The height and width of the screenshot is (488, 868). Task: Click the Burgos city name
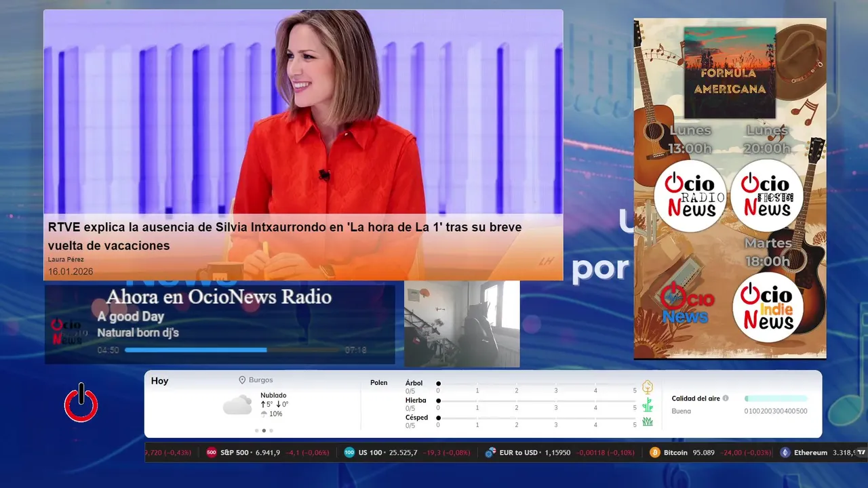point(261,380)
